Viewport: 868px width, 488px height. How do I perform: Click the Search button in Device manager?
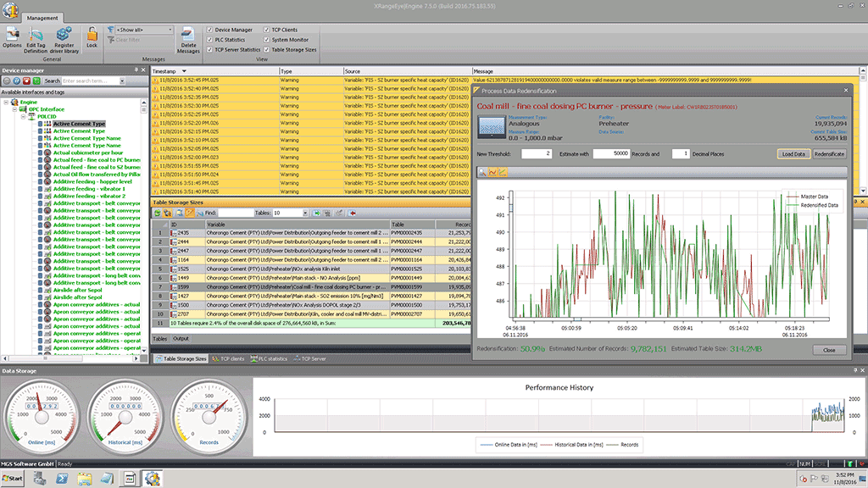[x=52, y=80]
